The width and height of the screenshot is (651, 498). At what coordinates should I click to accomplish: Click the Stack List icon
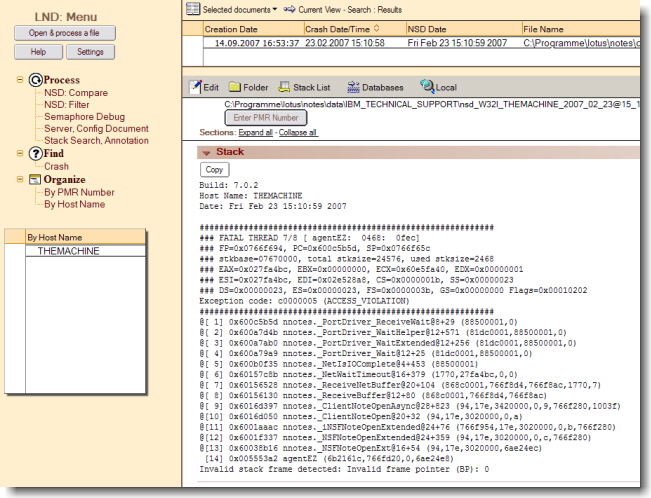click(x=284, y=87)
